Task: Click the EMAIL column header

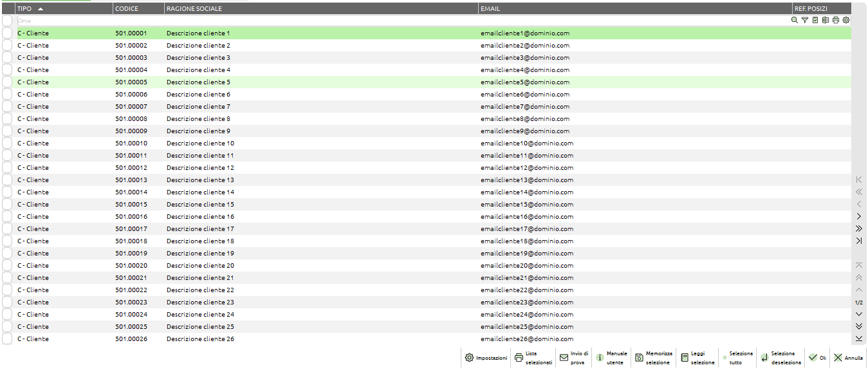Action: click(x=490, y=9)
